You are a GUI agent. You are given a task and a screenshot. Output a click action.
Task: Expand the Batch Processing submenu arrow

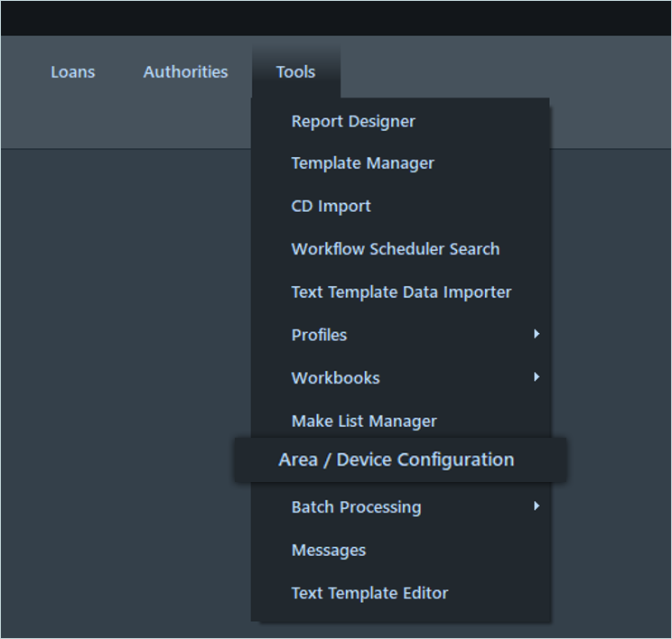pos(537,506)
